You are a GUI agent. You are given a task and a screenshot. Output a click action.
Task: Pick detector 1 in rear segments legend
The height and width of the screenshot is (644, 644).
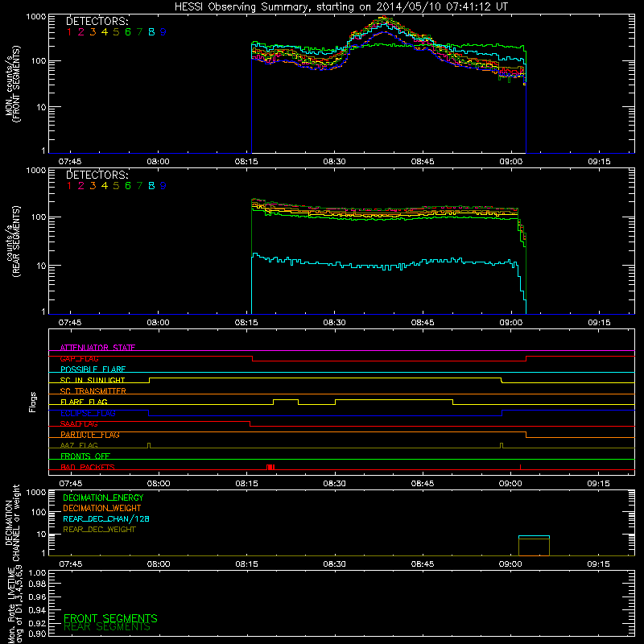(69, 186)
